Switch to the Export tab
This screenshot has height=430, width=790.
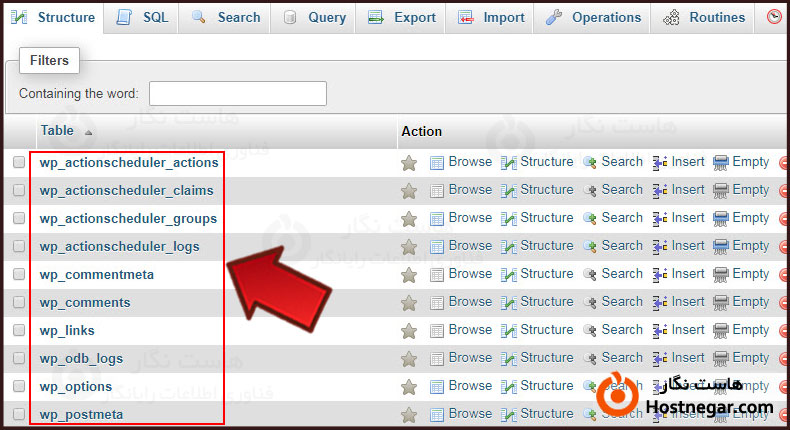(402, 17)
